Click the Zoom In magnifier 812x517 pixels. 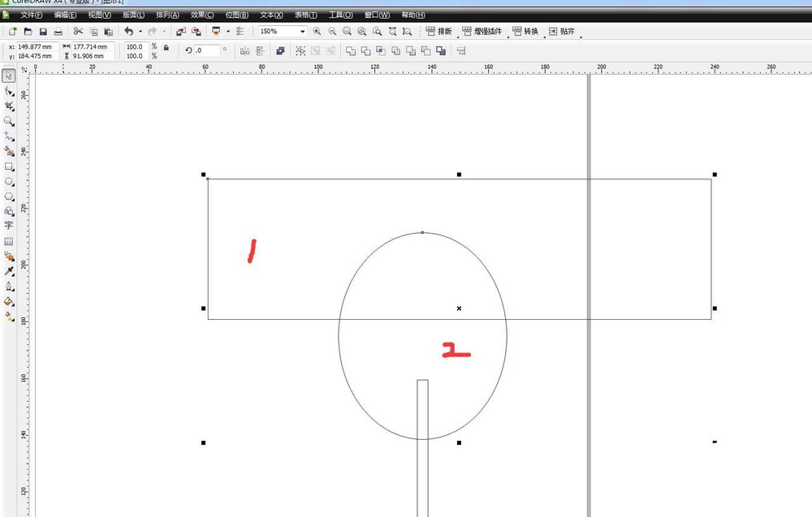(317, 32)
